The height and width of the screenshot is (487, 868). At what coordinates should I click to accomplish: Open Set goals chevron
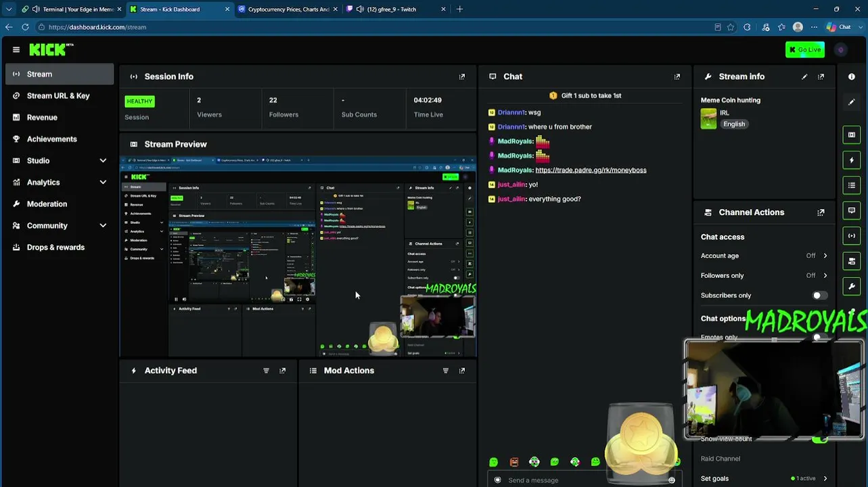pyautogui.click(x=825, y=479)
